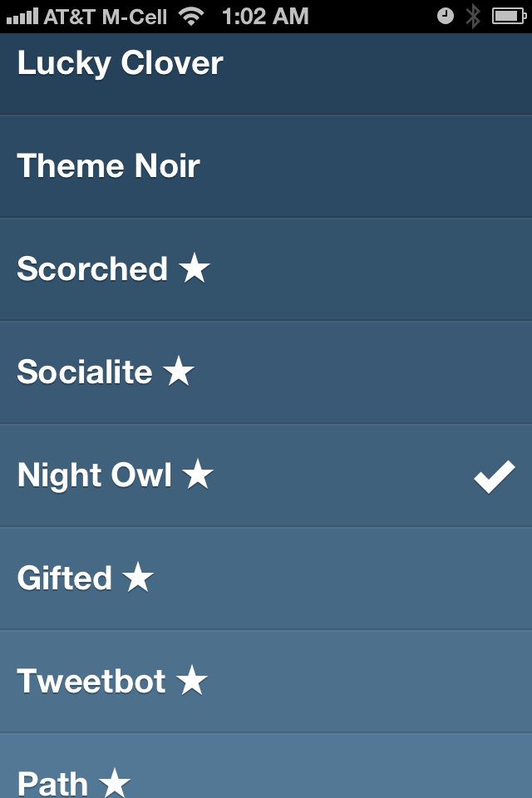The width and height of the screenshot is (532, 798).
Task: Tap the checkmark on Night Owl row
Action: (495, 478)
